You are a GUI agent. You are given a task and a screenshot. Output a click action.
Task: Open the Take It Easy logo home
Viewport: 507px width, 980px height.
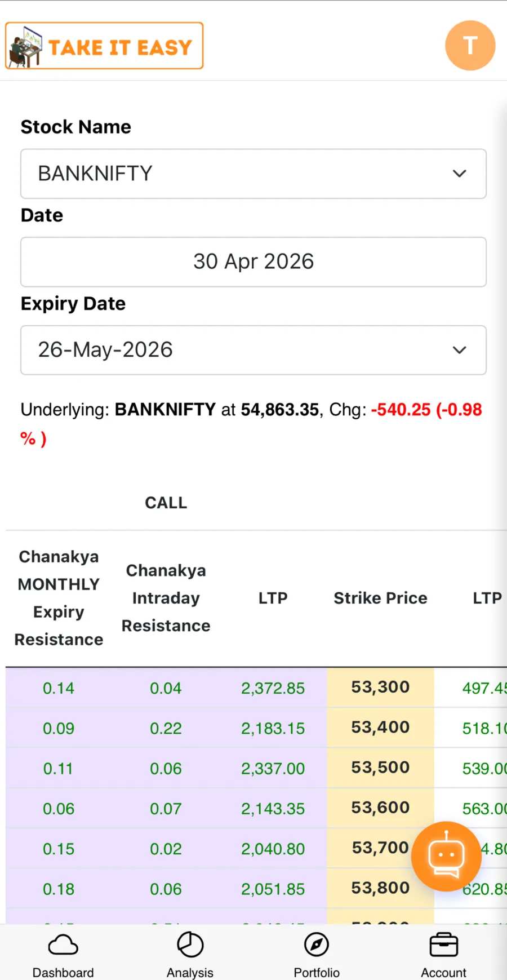click(104, 46)
